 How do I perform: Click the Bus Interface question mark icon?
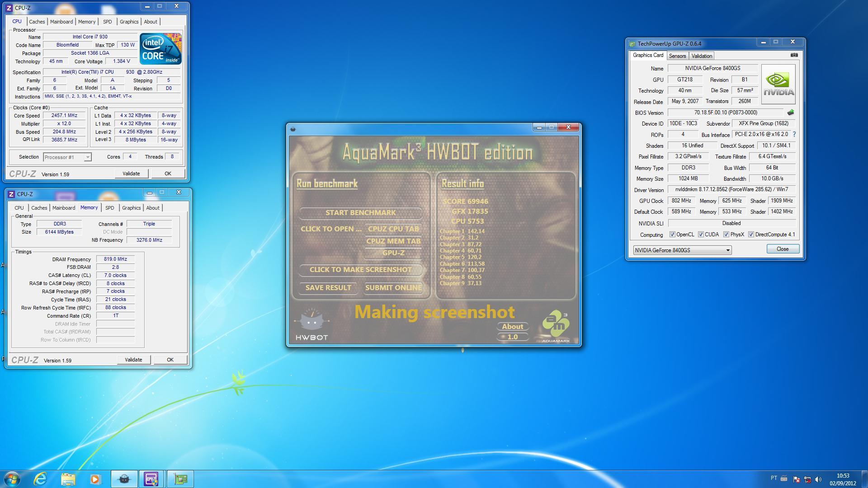coord(794,134)
